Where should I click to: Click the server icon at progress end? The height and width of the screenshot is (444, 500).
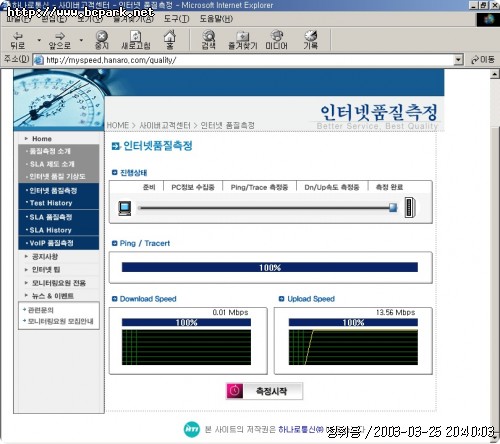[410, 207]
